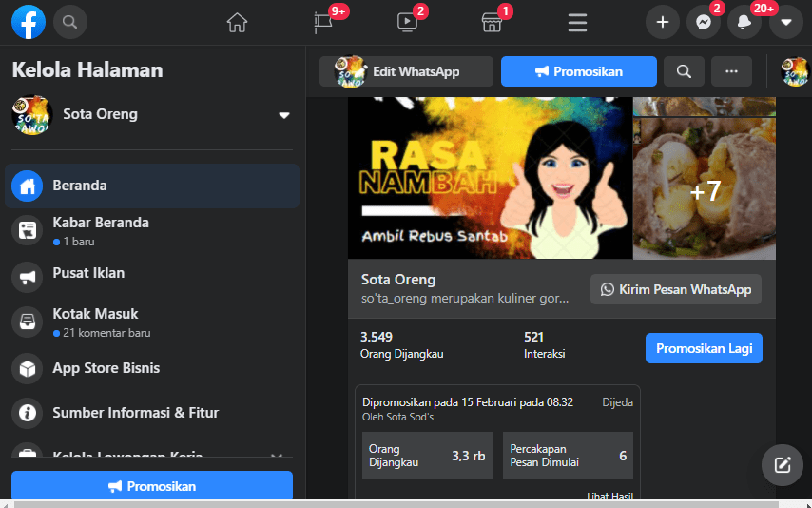
Task: Open the notifications bell icon
Action: tap(744, 22)
